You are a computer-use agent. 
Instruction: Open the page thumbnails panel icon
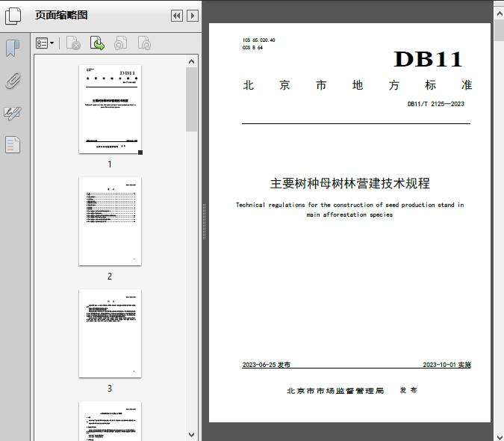coord(13,16)
